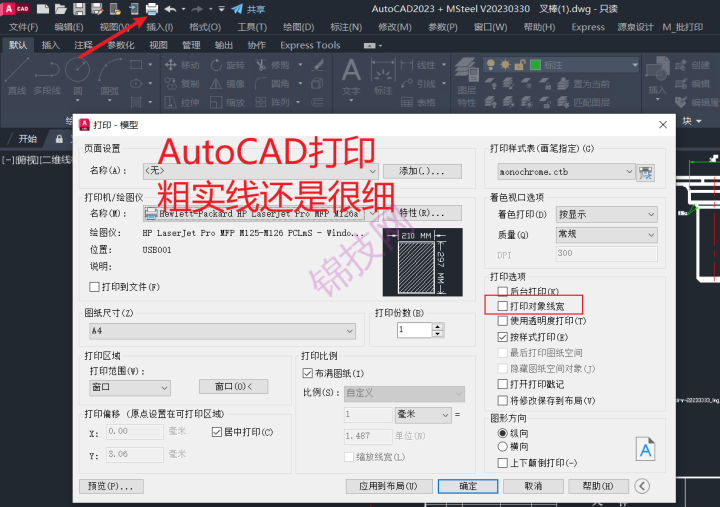Uncheck 布满图纸 checkbox
Screen dimensions: 720x507
pyautogui.click(x=308, y=373)
